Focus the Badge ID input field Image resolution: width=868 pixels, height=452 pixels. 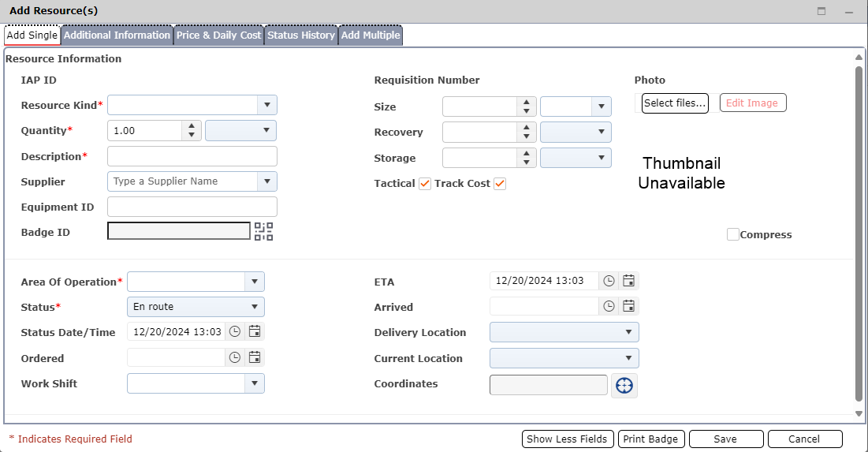point(179,231)
